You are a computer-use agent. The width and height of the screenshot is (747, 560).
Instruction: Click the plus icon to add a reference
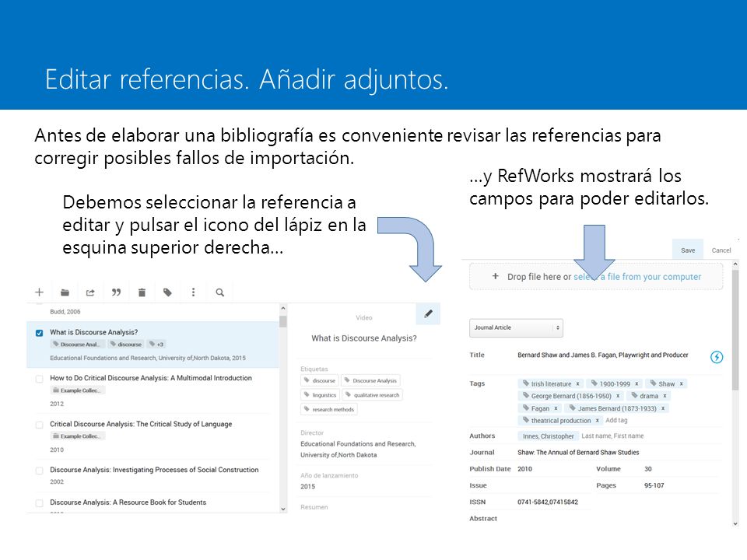40,292
